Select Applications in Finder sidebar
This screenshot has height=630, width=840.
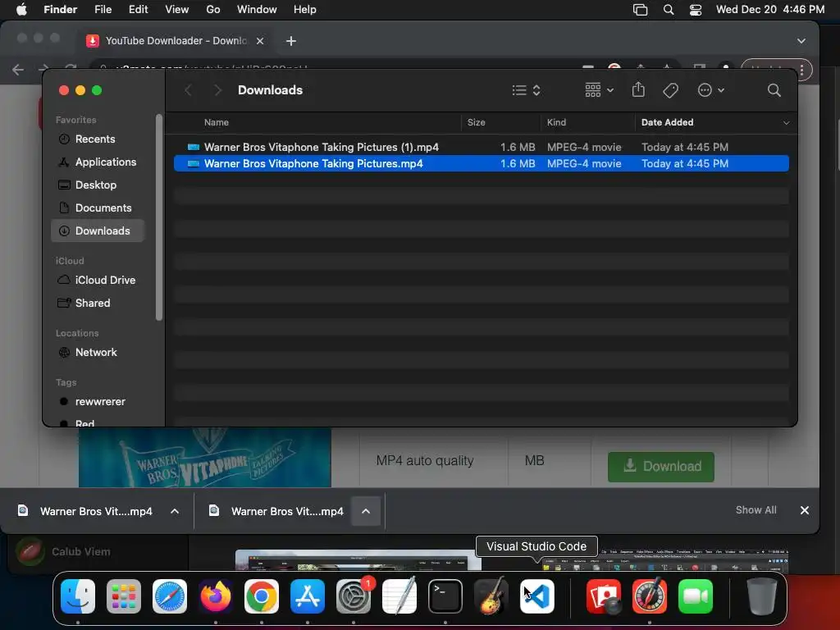pos(98,162)
